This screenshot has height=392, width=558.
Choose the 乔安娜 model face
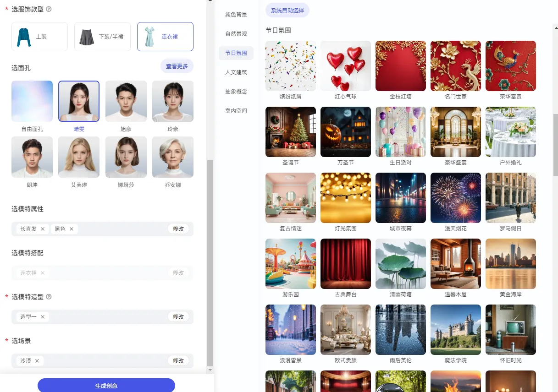(x=173, y=157)
